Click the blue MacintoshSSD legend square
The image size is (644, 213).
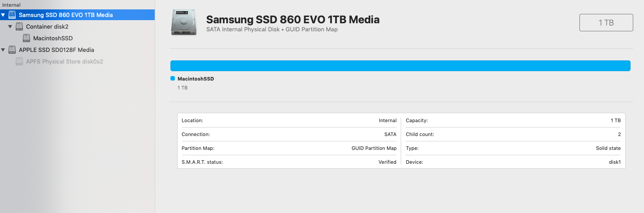click(173, 78)
